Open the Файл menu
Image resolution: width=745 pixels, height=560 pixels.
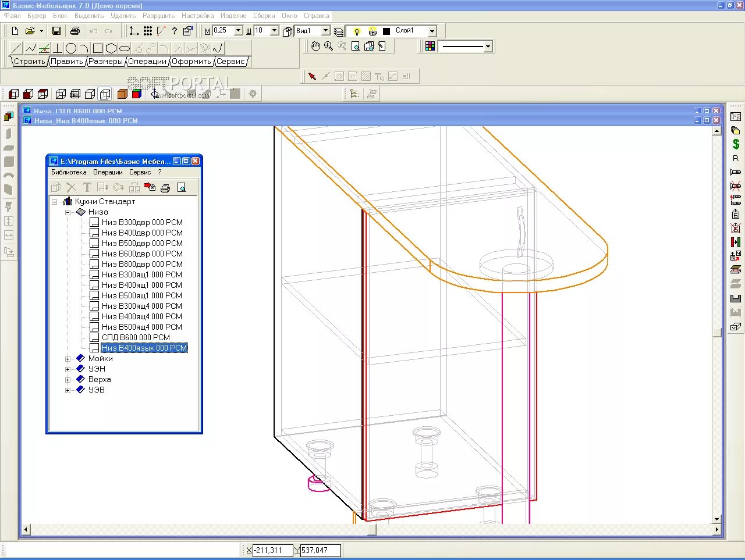click(12, 16)
